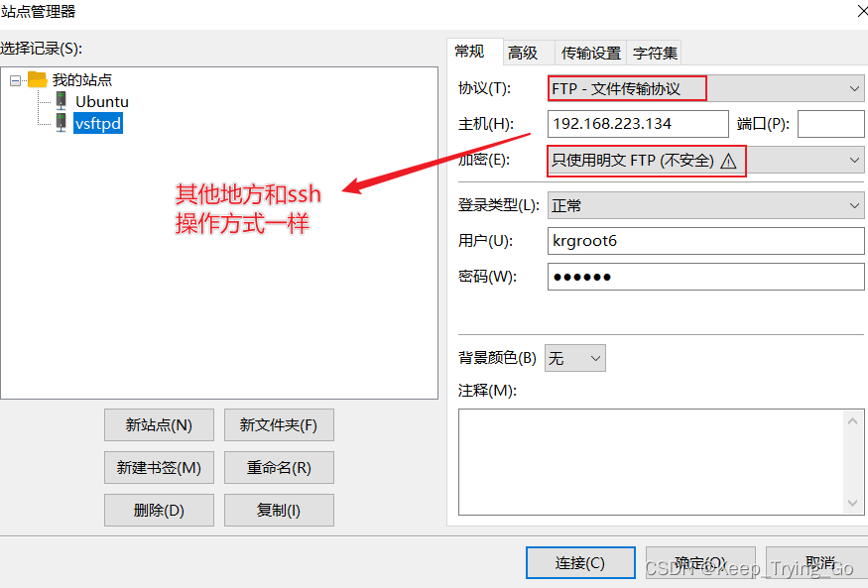Click the 连接 button
This screenshot has height=588, width=868.
[x=580, y=562]
